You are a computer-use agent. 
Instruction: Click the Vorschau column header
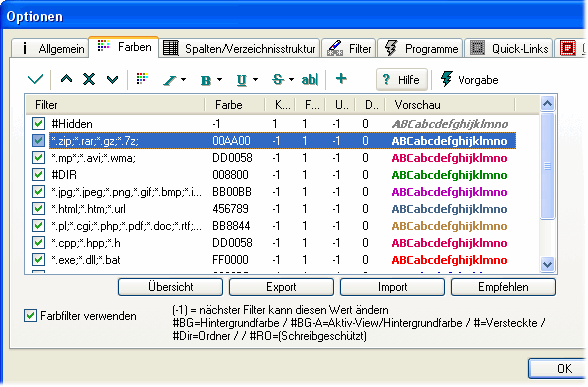coord(450,105)
